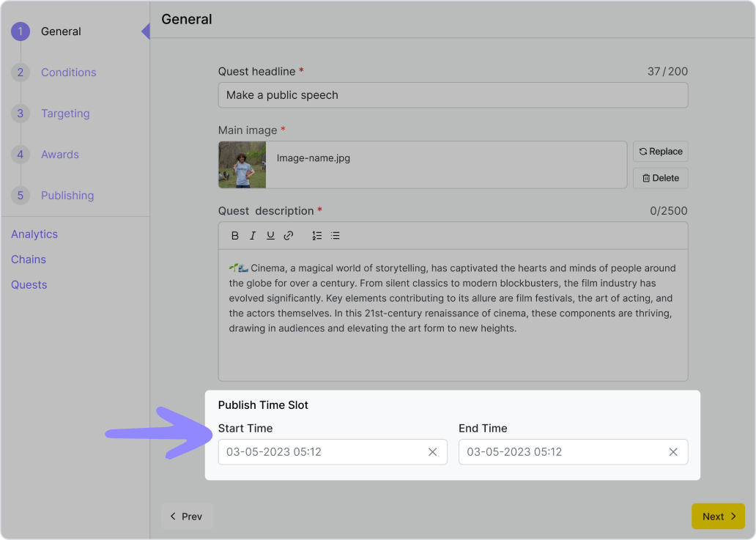756x540 pixels.
Task: Apply bold formatting in description editor
Action: [235, 236]
